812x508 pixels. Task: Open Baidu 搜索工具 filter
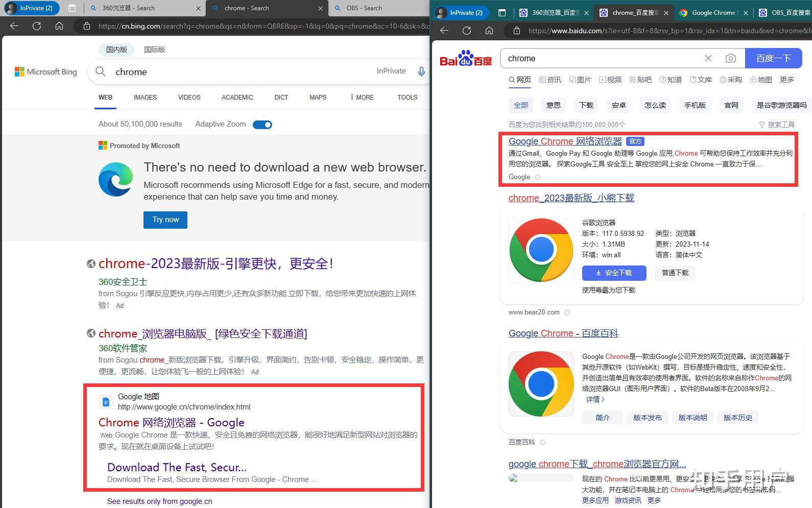776,125
